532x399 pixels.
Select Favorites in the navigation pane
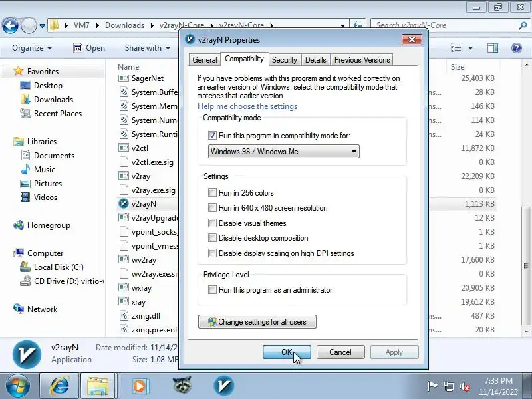coord(43,72)
